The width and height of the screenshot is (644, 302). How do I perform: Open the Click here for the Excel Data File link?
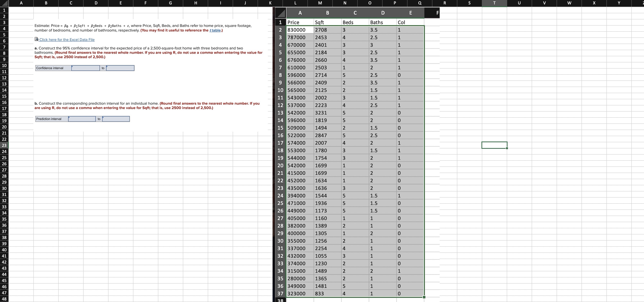pos(67,40)
